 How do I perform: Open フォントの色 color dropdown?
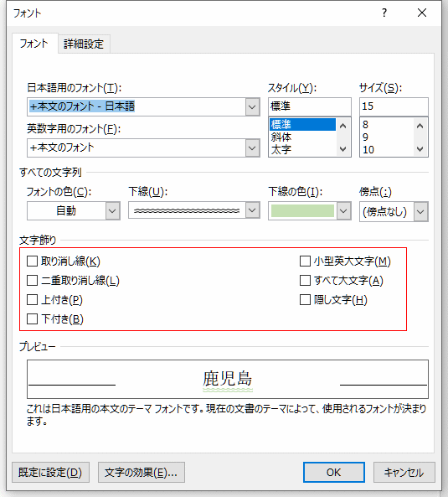[112, 211]
